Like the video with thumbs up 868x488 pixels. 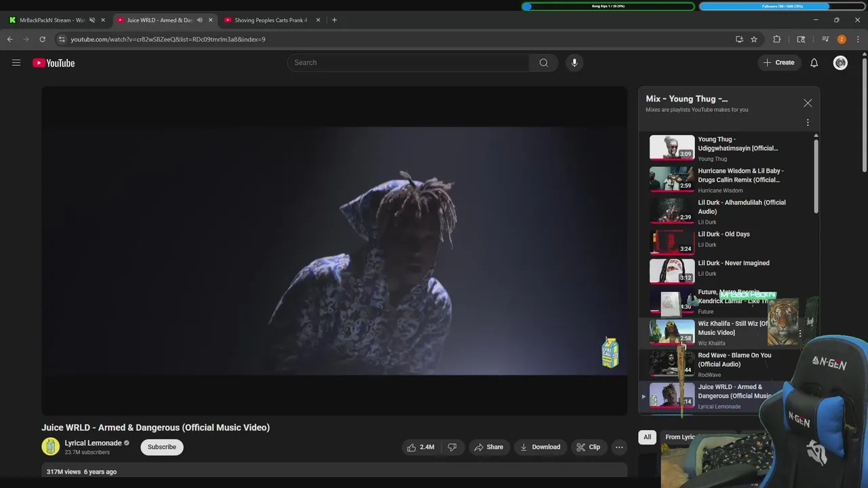click(x=420, y=447)
